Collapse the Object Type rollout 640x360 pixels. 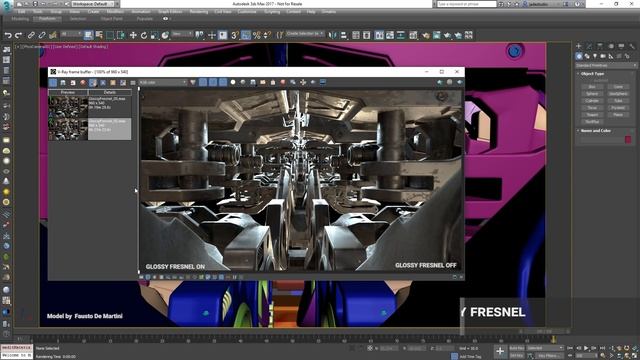(592, 74)
